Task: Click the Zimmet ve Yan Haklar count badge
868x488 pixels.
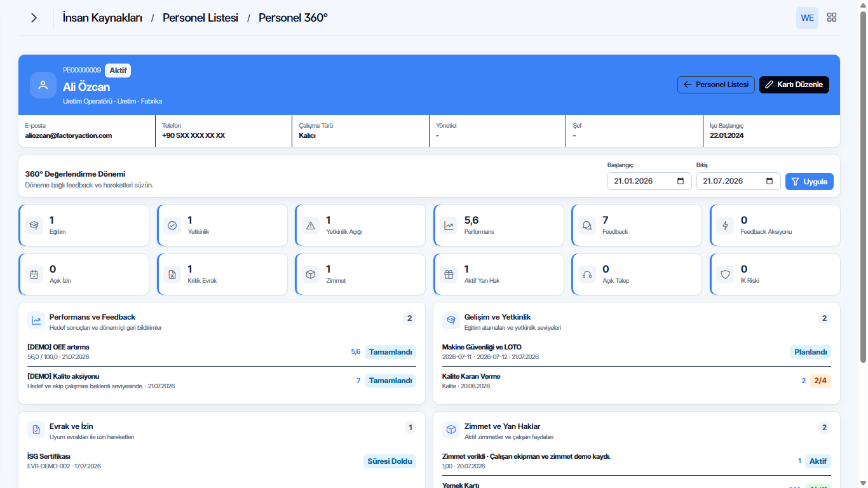Action: 825,428
